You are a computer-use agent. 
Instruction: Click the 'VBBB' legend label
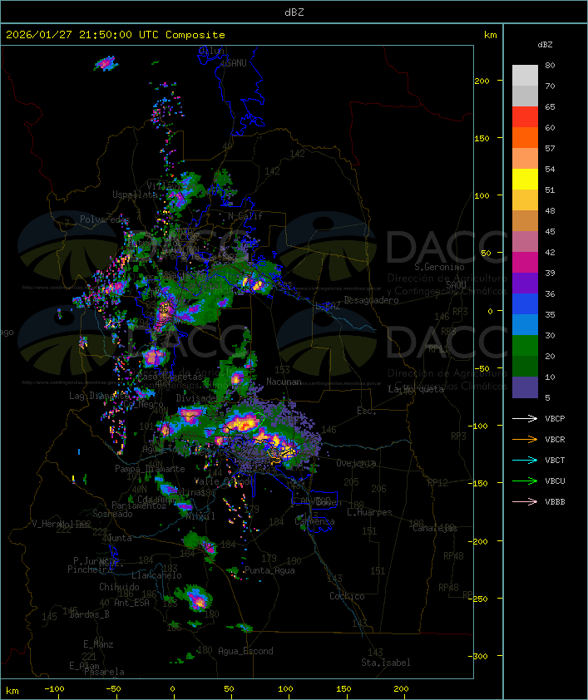555,502
